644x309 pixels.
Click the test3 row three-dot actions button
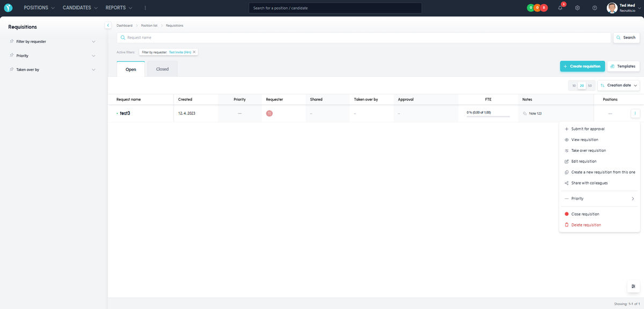point(635,113)
